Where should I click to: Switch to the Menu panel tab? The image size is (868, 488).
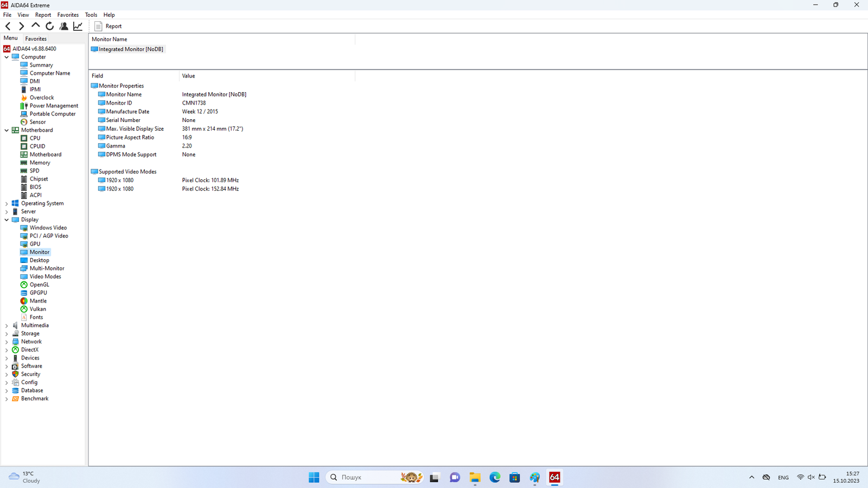(x=10, y=38)
